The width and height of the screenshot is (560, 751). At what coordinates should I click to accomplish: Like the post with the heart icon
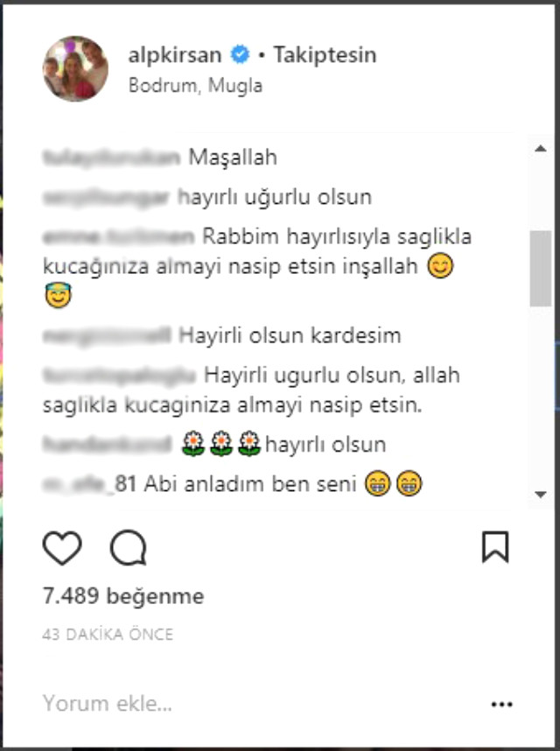coord(62,547)
